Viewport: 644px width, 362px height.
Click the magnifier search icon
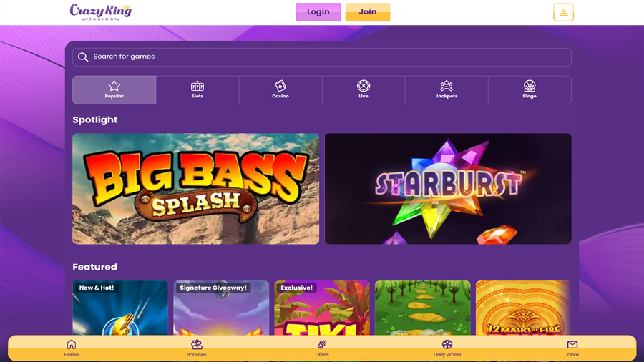tap(83, 57)
